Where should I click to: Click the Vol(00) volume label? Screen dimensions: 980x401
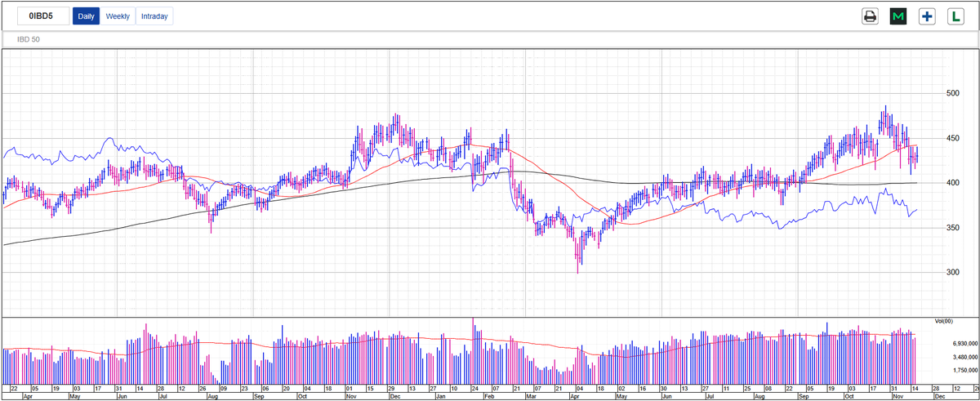tap(943, 321)
